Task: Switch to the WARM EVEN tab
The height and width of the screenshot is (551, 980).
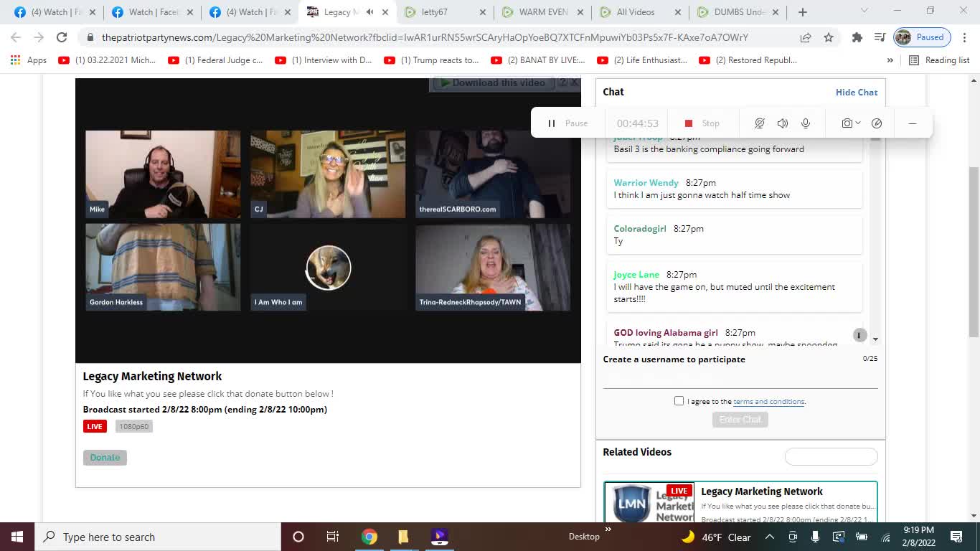Action: click(543, 12)
